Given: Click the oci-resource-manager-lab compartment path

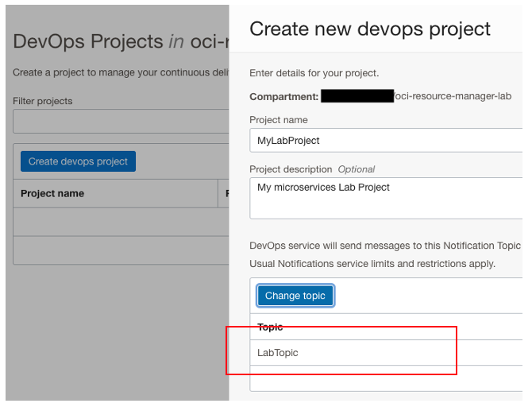Looking at the screenshot, I should click(454, 96).
